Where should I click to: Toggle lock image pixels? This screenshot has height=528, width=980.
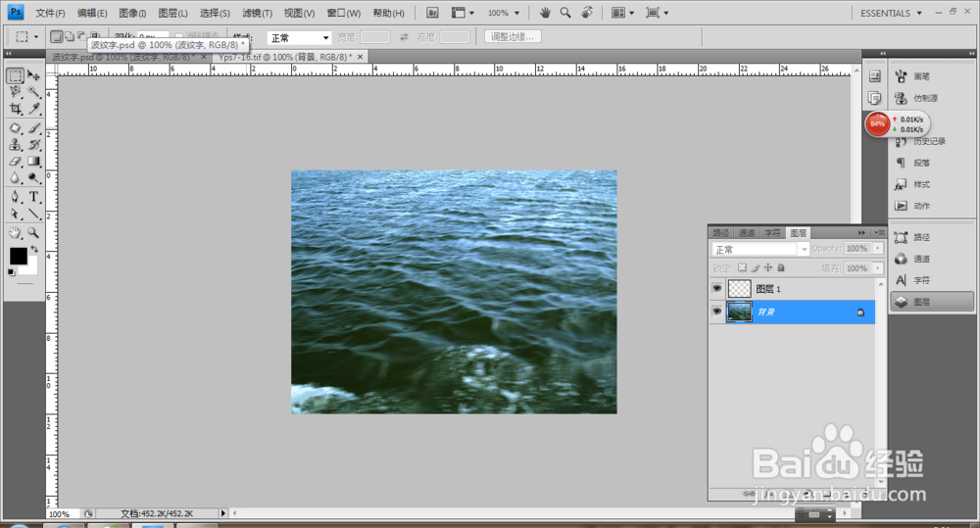(x=755, y=267)
